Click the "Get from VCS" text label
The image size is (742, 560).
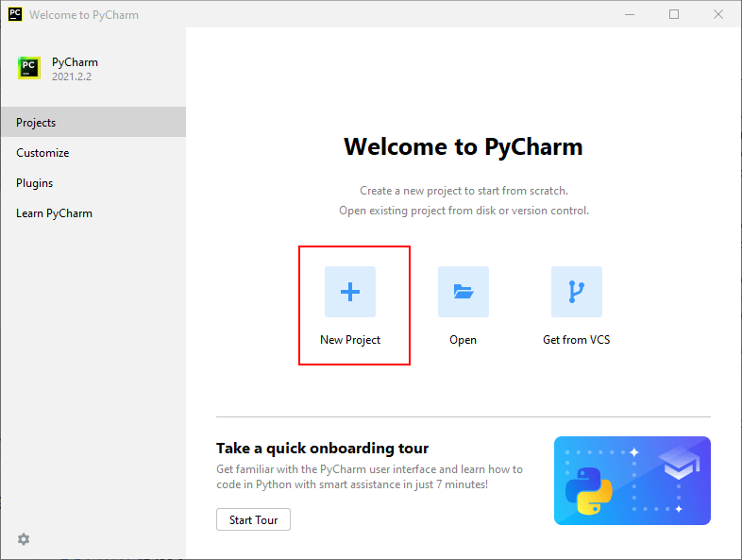point(576,340)
